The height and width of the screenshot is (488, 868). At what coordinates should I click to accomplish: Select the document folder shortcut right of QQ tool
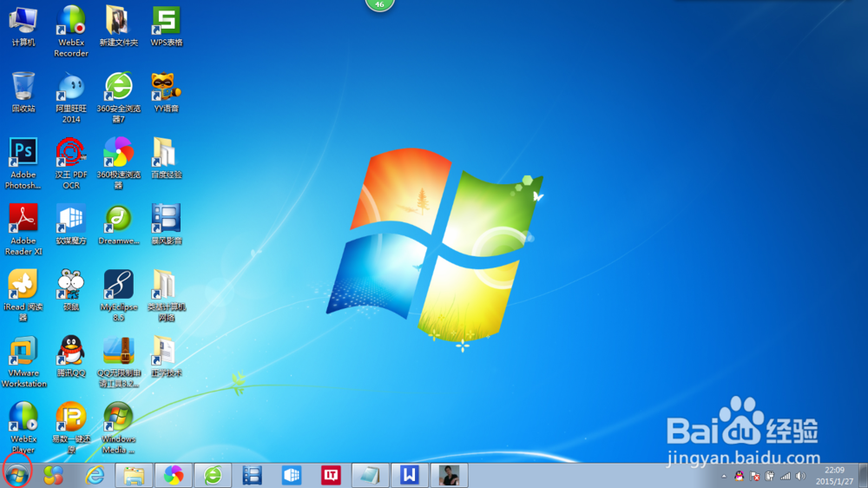[x=166, y=356]
